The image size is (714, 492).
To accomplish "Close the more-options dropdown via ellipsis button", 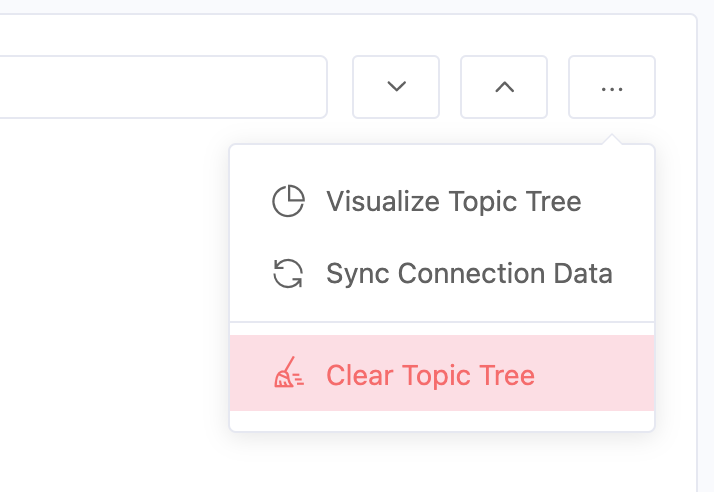I will coord(612,88).
